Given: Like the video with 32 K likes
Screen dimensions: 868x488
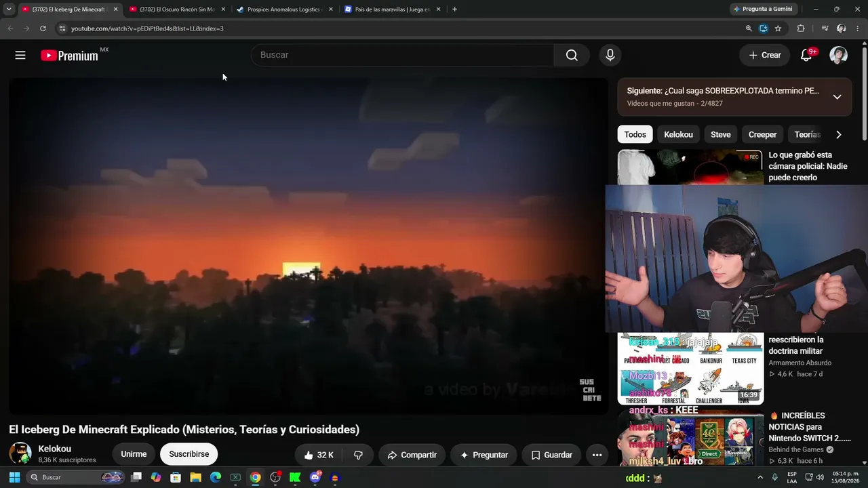Looking at the screenshot, I should point(319,455).
